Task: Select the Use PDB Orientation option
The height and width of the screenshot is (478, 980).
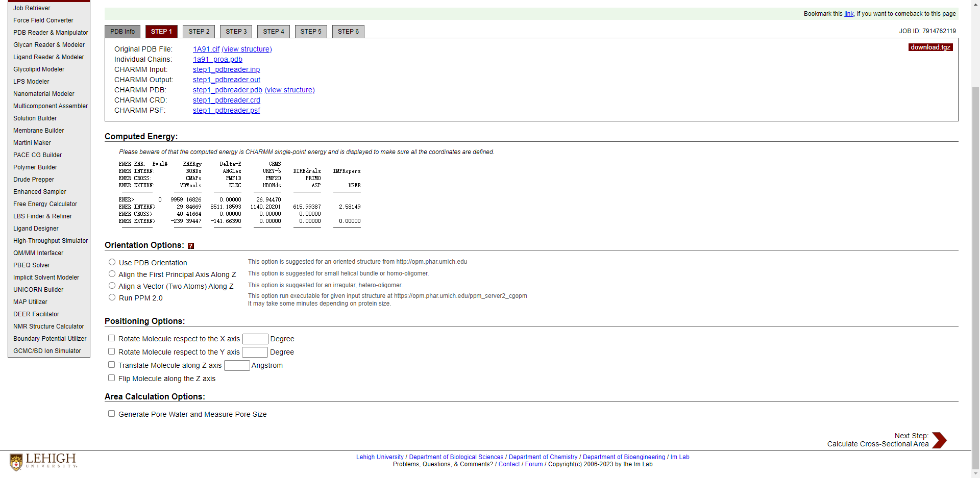Action: [x=112, y=262]
